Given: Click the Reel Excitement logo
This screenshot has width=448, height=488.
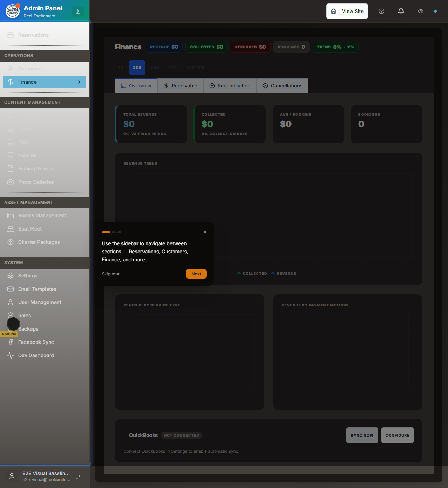Looking at the screenshot, I should (x=13, y=11).
